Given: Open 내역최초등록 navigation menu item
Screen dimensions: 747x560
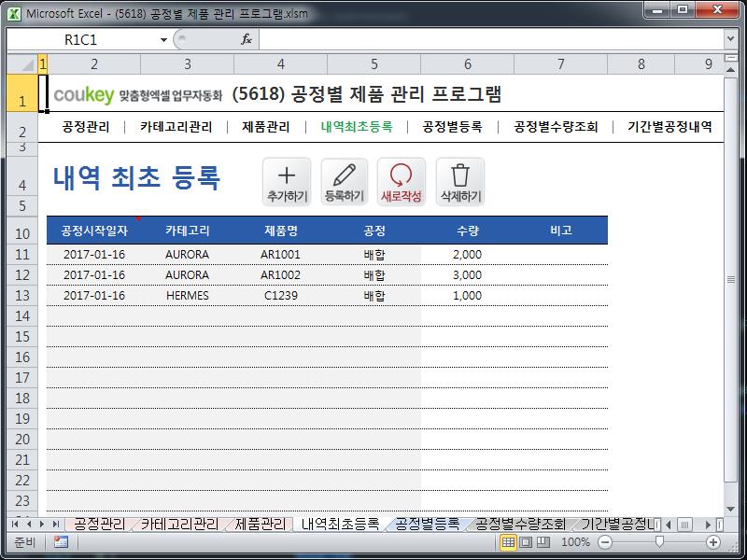Looking at the screenshot, I should pos(357,127).
